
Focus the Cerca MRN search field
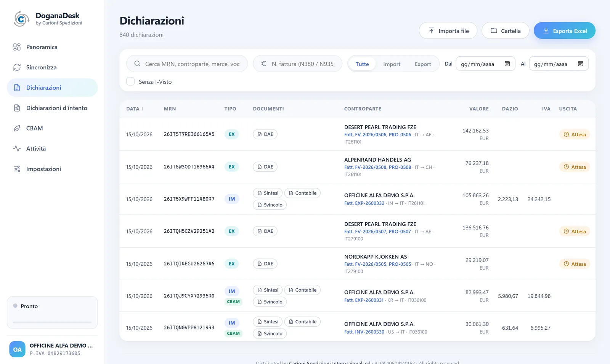click(x=187, y=64)
